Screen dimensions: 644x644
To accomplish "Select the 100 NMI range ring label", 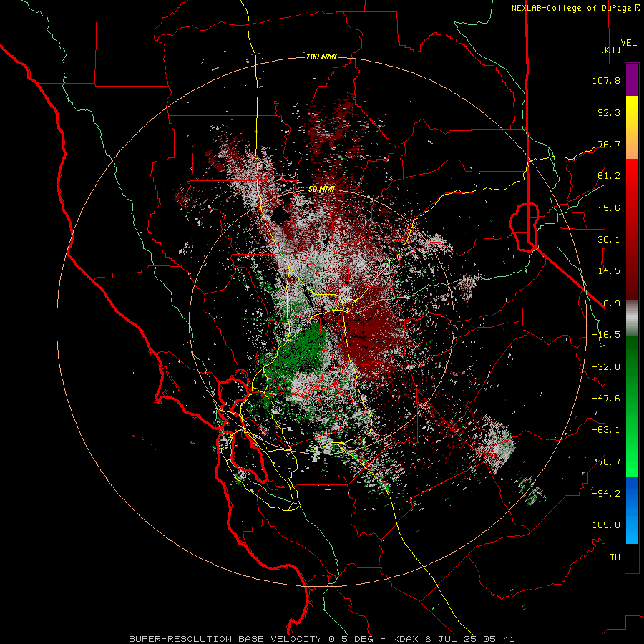I will pos(321,57).
